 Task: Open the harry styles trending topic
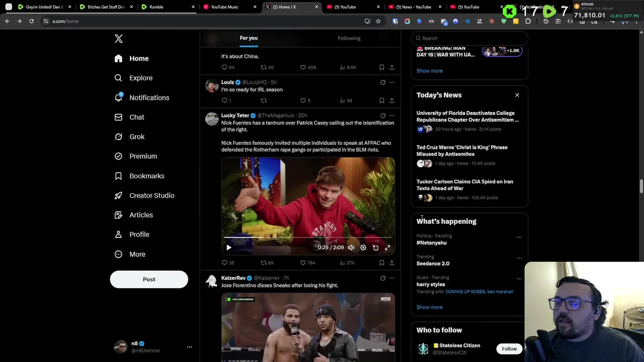431,285
